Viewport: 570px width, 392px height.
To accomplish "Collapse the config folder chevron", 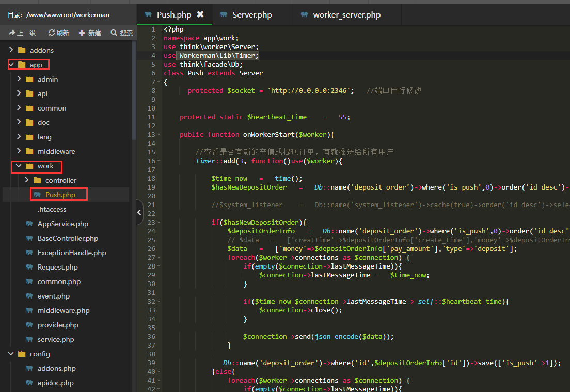I will tap(11, 353).
